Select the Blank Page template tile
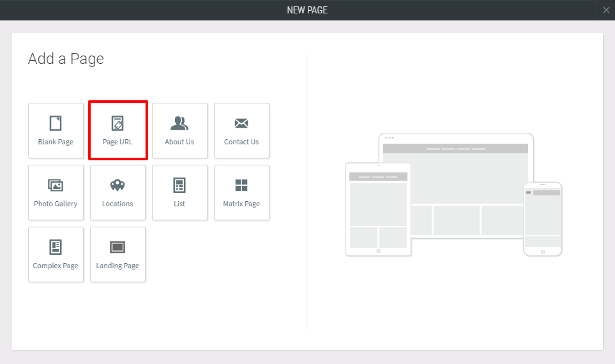615x364 pixels. point(56,131)
